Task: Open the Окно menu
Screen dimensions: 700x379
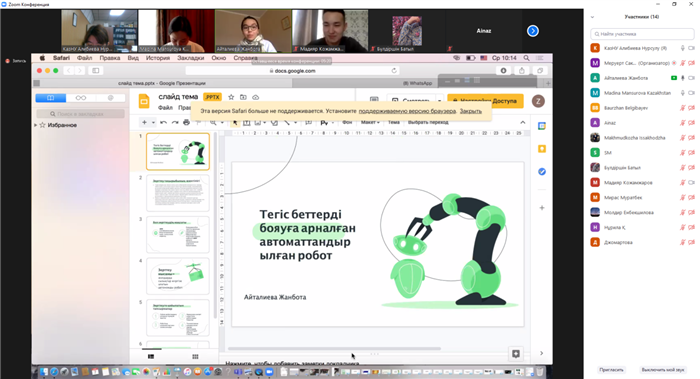Action: (219, 58)
